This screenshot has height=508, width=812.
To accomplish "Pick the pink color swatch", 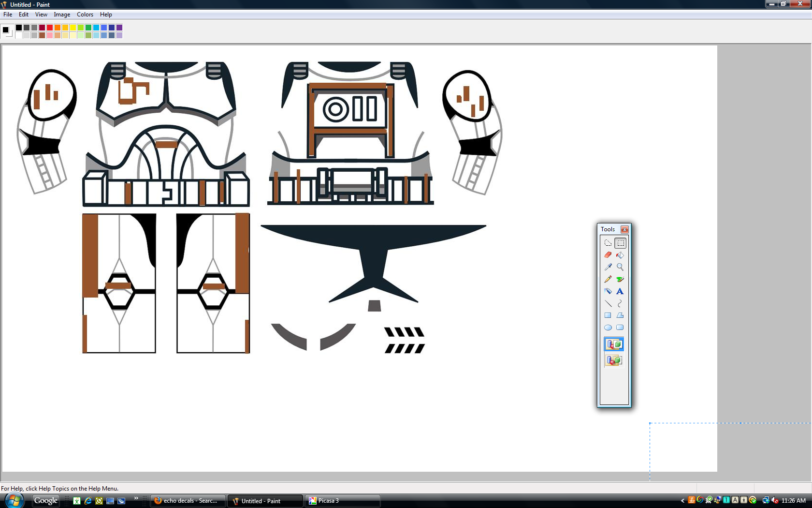I will [50, 35].
